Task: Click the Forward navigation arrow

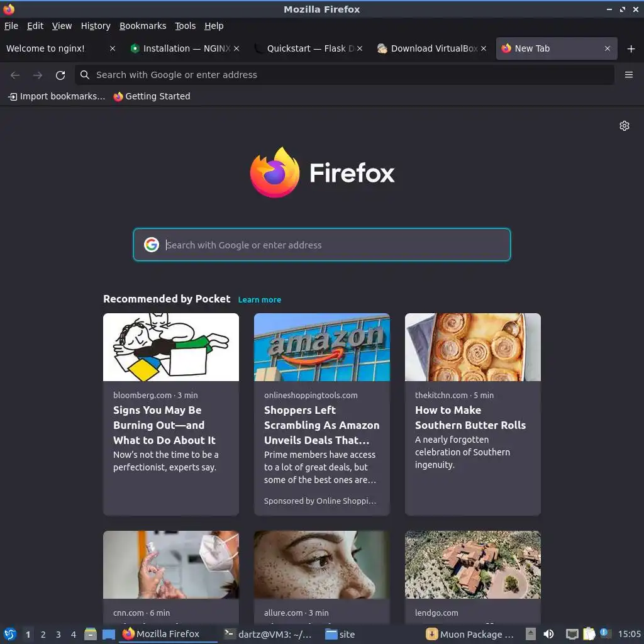Action: click(x=38, y=75)
